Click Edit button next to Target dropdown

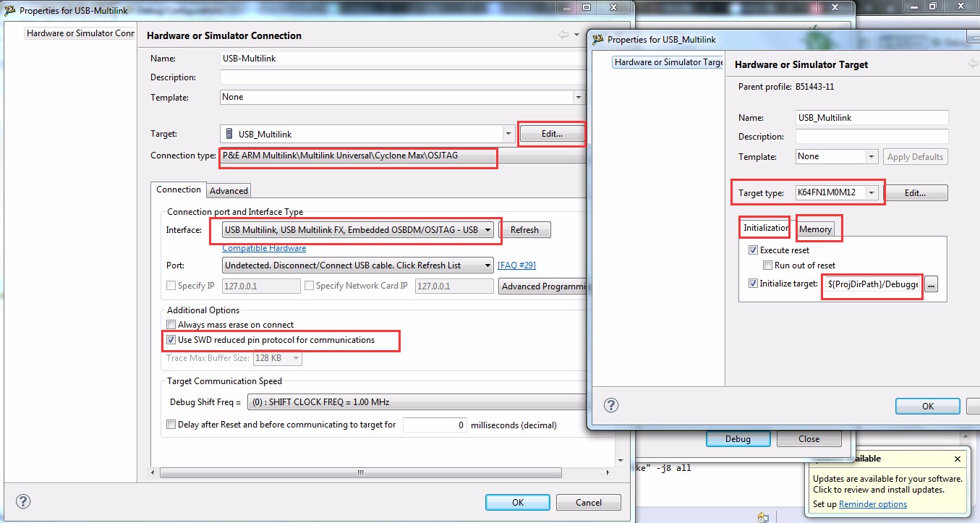pos(552,134)
